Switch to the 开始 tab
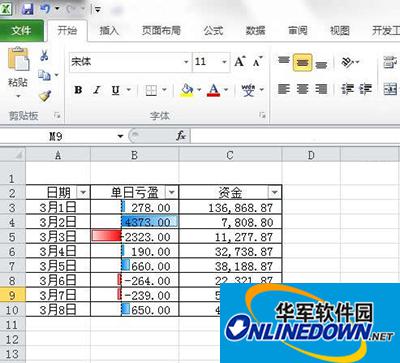400x363 pixels. click(x=67, y=31)
